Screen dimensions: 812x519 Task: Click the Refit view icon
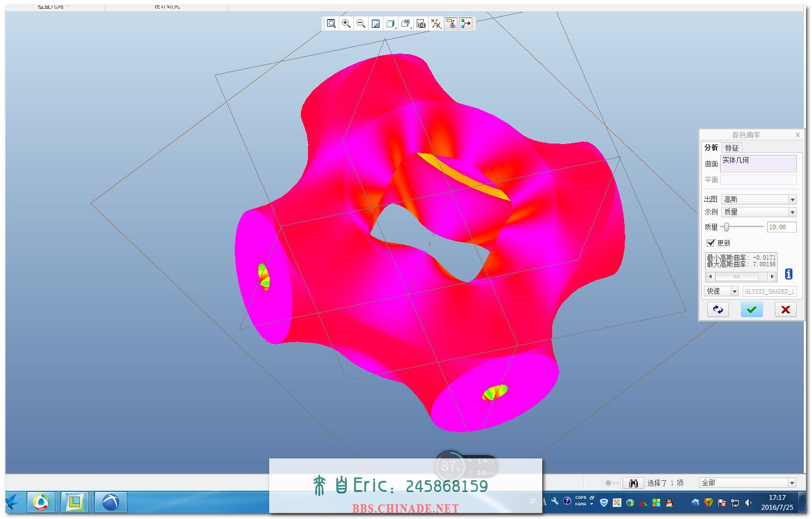point(331,23)
